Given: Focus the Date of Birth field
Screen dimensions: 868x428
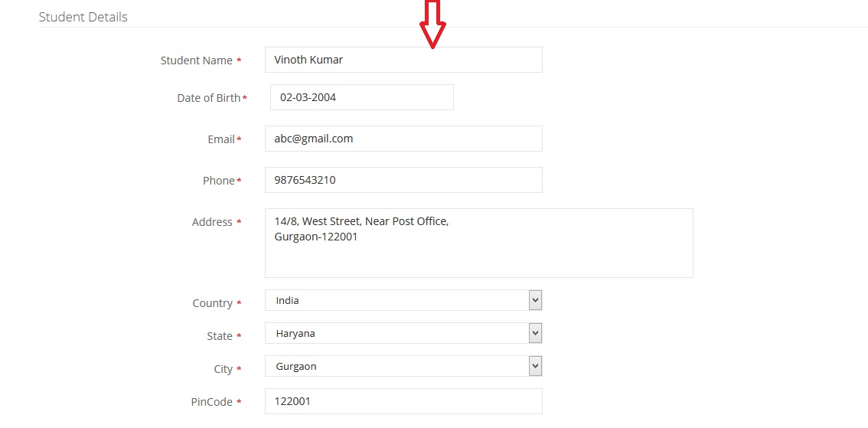Looking at the screenshot, I should (x=361, y=97).
